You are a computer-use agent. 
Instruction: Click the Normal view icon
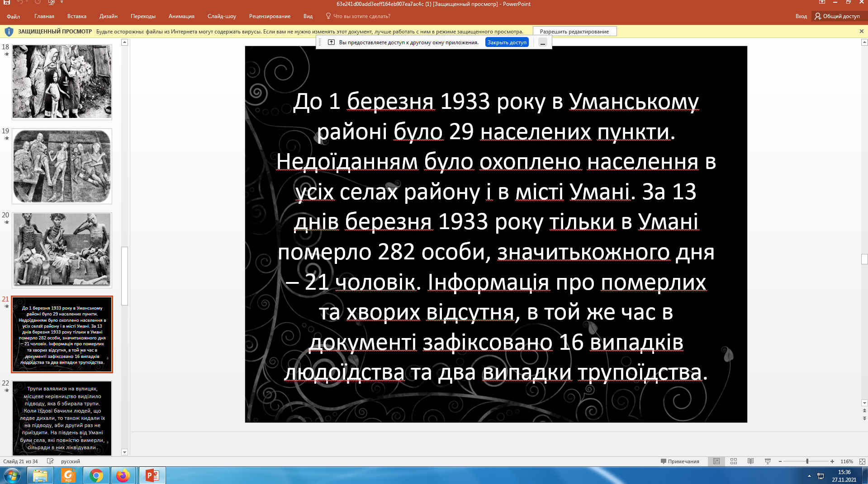point(716,461)
